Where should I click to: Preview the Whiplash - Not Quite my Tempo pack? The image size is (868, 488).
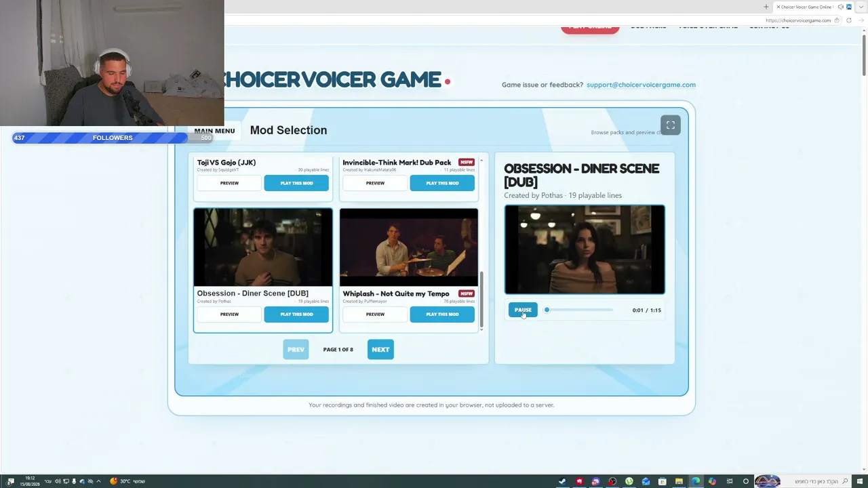click(x=375, y=314)
